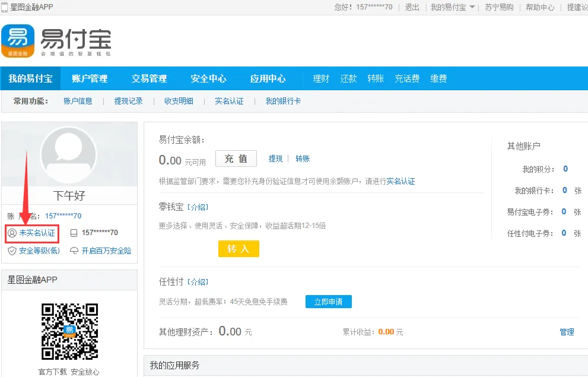588x377 pixels.
Task: Open 收支明细 under 常用功能
Action: click(179, 101)
